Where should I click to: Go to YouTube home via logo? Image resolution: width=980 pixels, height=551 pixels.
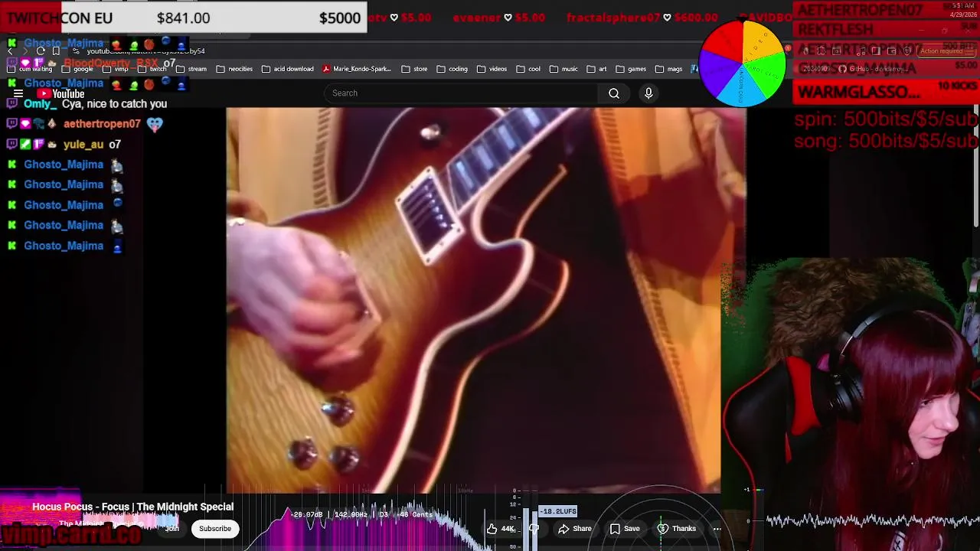click(x=61, y=93)
